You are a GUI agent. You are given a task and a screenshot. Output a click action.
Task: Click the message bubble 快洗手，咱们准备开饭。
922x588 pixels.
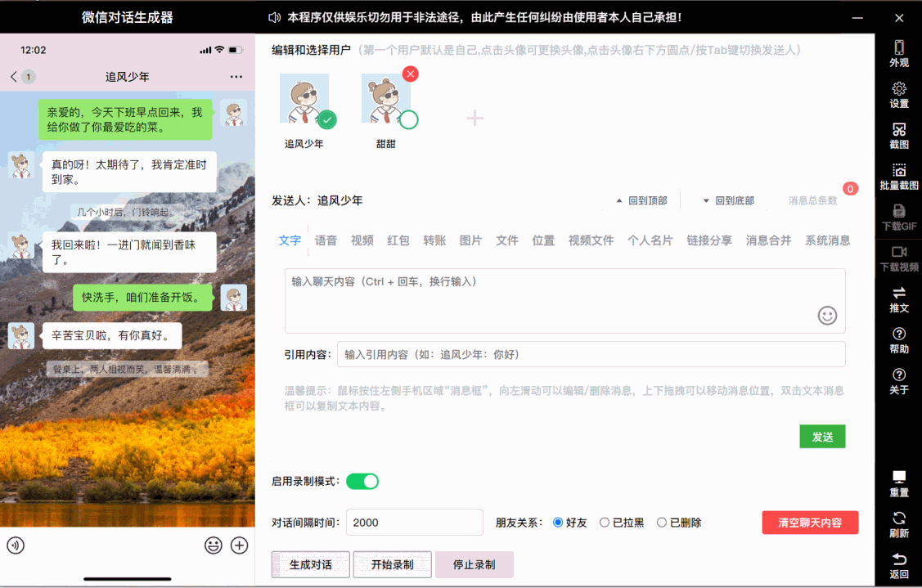pyautogui.click(x=143, y=298)
